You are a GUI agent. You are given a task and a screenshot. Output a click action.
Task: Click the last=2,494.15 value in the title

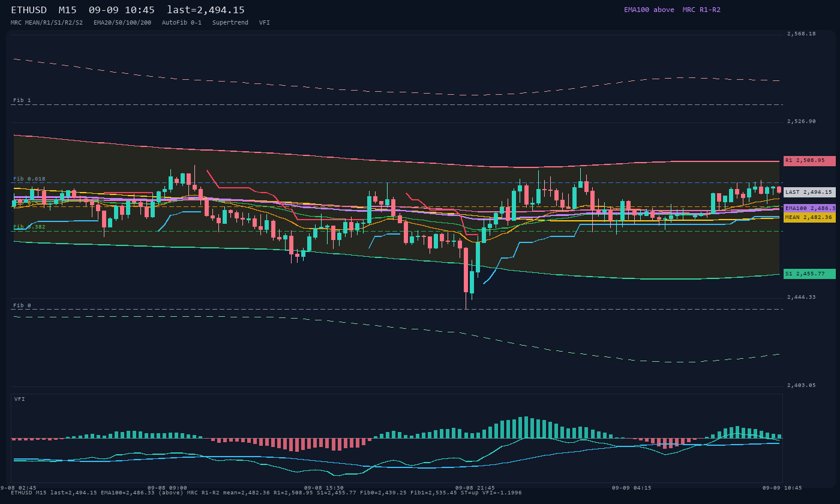click(x=206, y=10)
